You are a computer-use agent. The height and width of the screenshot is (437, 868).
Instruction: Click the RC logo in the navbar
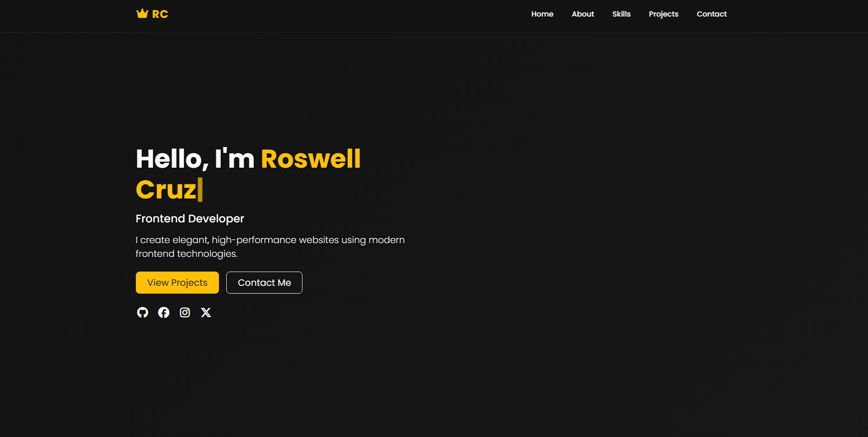tap(160, 14)
